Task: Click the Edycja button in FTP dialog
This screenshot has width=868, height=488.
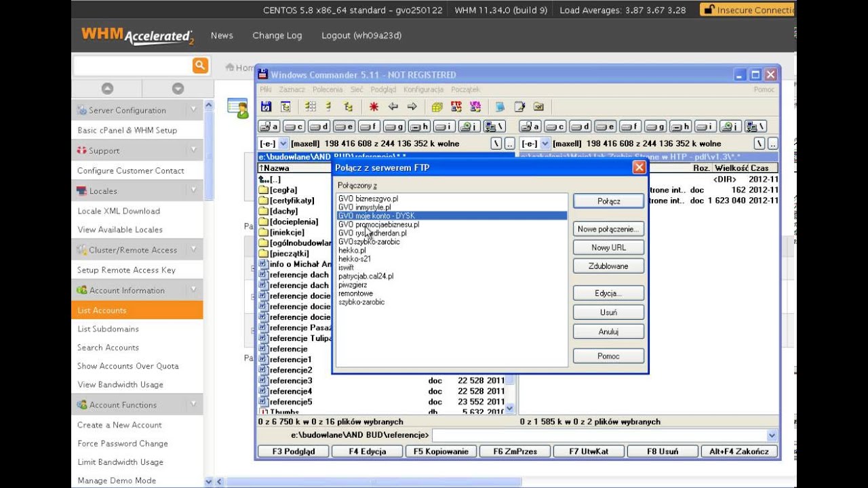Action: (x=609, y=293)
